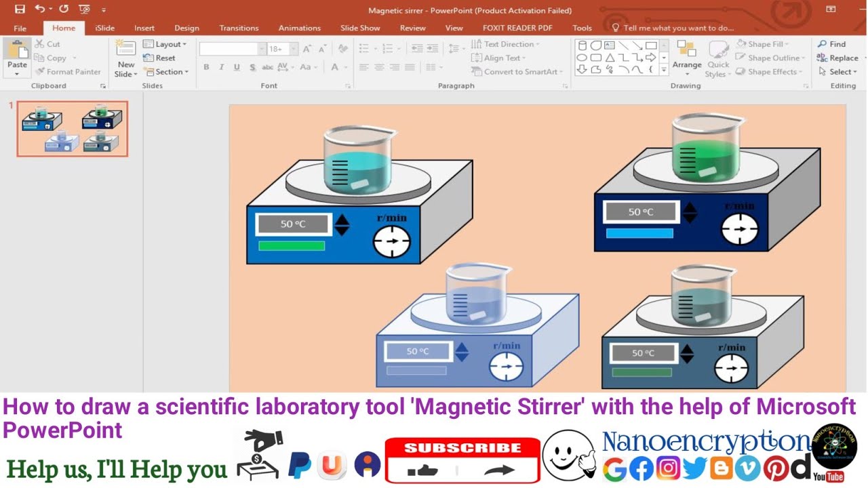Open the Select dropdown in Editing
Image resolution: width=868 pixels, height=488 pixels.
[x=837, y=71]
